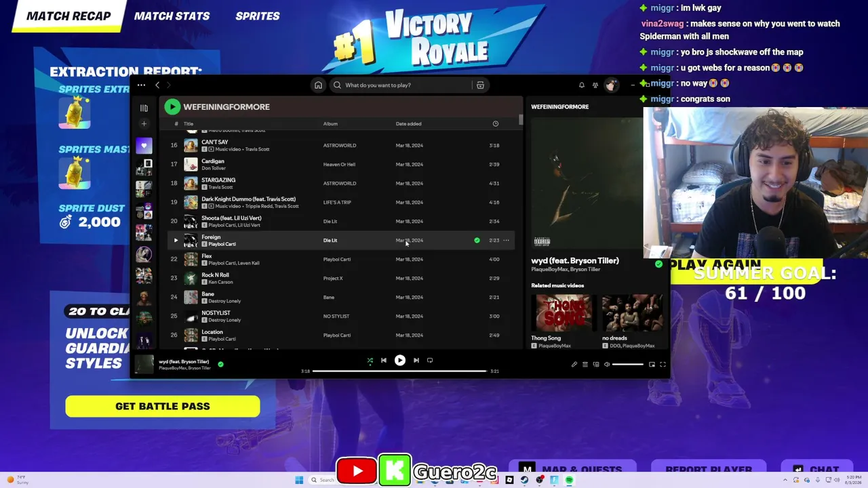Open the Project X album link

click(x=333, y=278)
